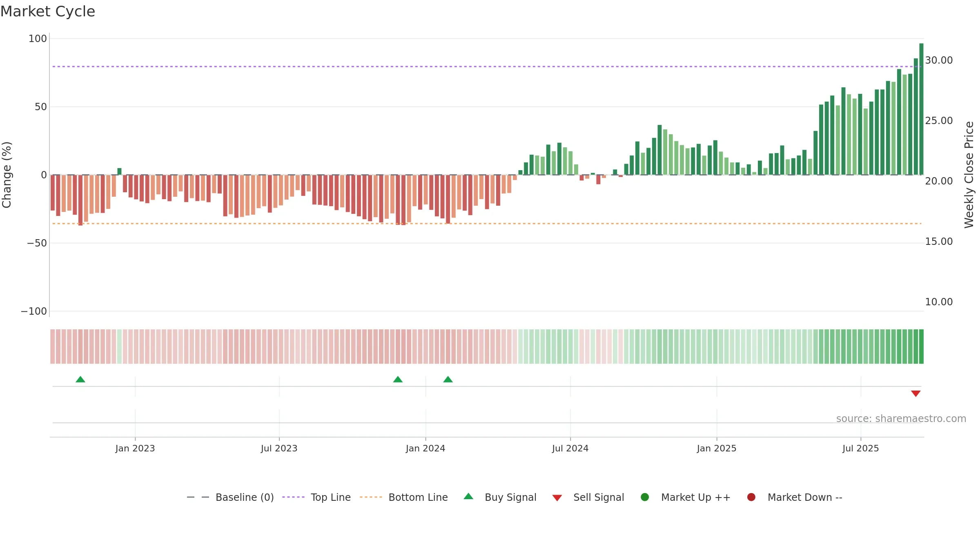The image size is (980, 551).
Task: Click the red Sell Signal triangle in legend
Action: [557, 498]
